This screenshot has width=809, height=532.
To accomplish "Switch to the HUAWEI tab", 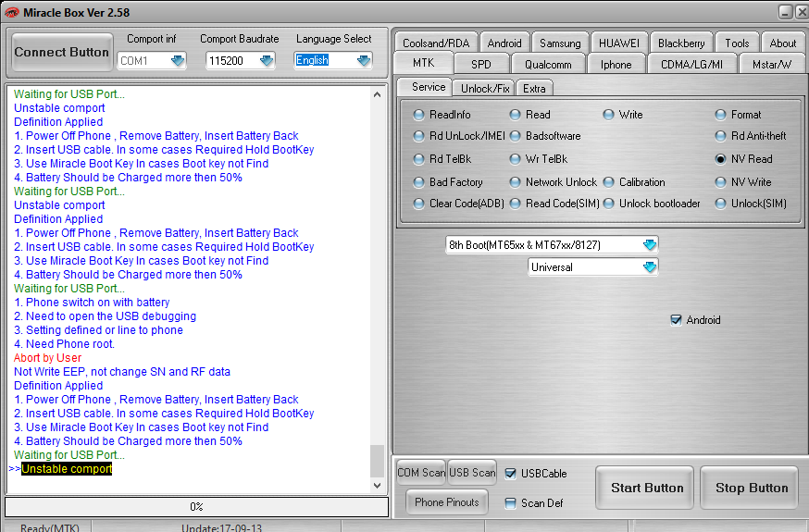I will click(x=618, y=43).
